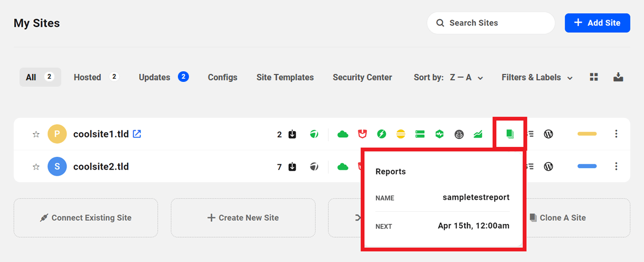The height and width of the screenshot is (262, 644).
Task: Click Connect Existing Site card
Action: 86,218
